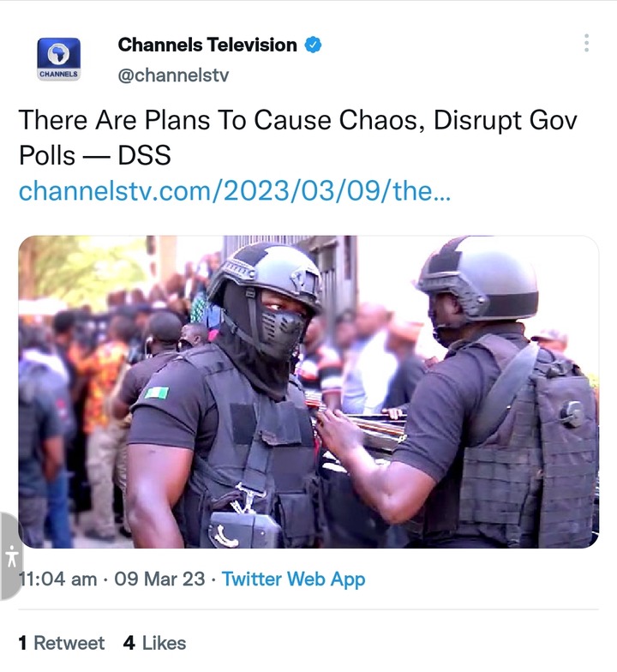View the 4 Likes list
Viewport: 617px width, 672px height.
pyautogui.click(x=154, y=643)
